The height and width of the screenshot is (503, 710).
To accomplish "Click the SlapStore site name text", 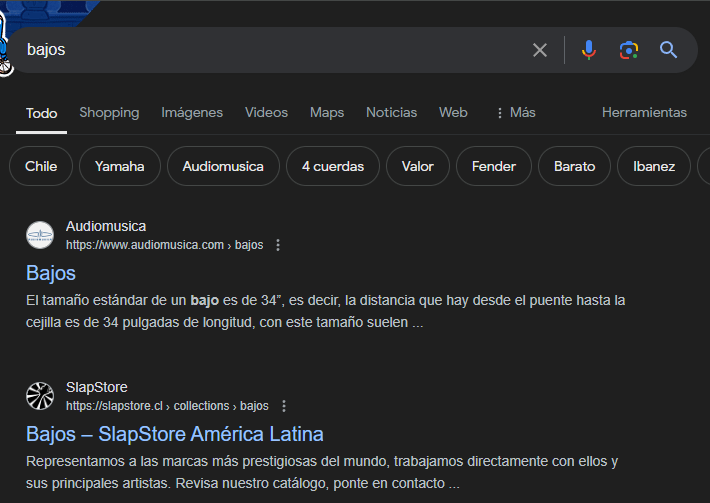I will click(x=96, y=388).
